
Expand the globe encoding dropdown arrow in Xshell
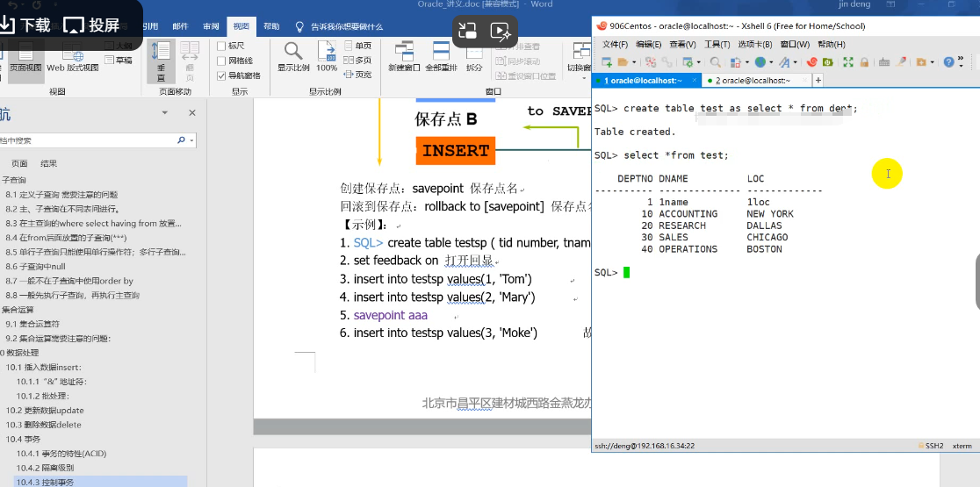point(771,62)
